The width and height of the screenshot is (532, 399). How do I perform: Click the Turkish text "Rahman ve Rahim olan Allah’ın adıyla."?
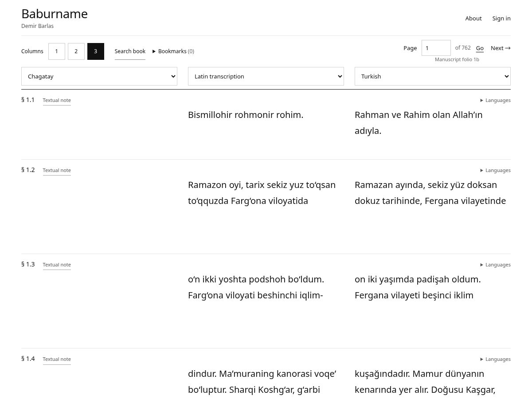click(419, 123)
